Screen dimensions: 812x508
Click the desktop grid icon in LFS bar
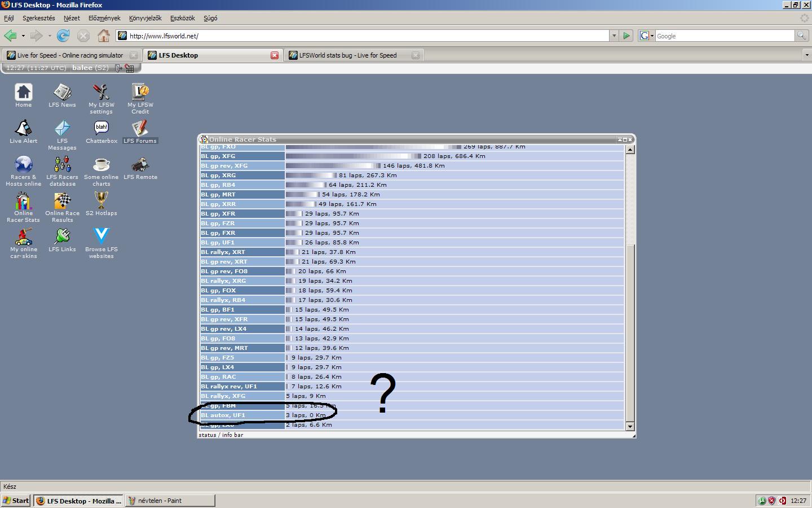(x=130, y=68)
